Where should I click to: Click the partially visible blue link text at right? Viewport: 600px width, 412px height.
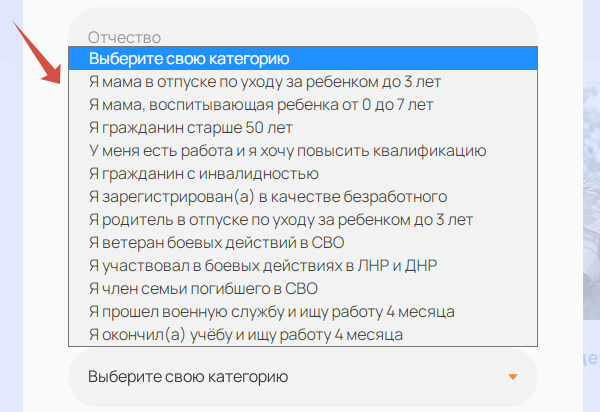coord(591,358)
